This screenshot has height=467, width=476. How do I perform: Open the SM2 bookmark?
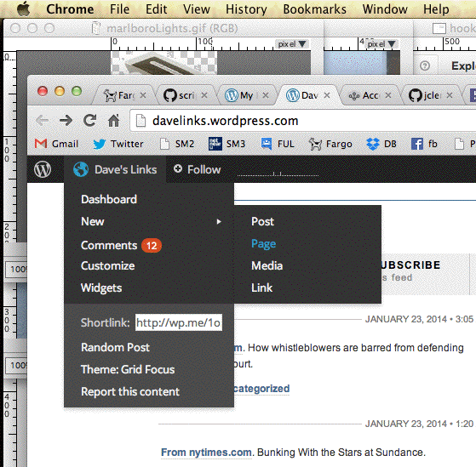[x=177, y=144]
